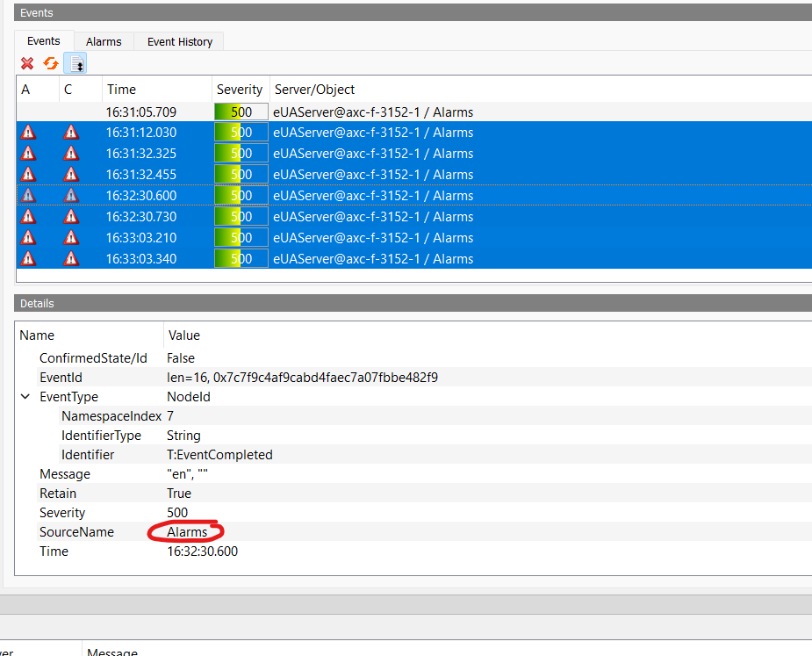Click the orange refresh arrows icon

51,63
